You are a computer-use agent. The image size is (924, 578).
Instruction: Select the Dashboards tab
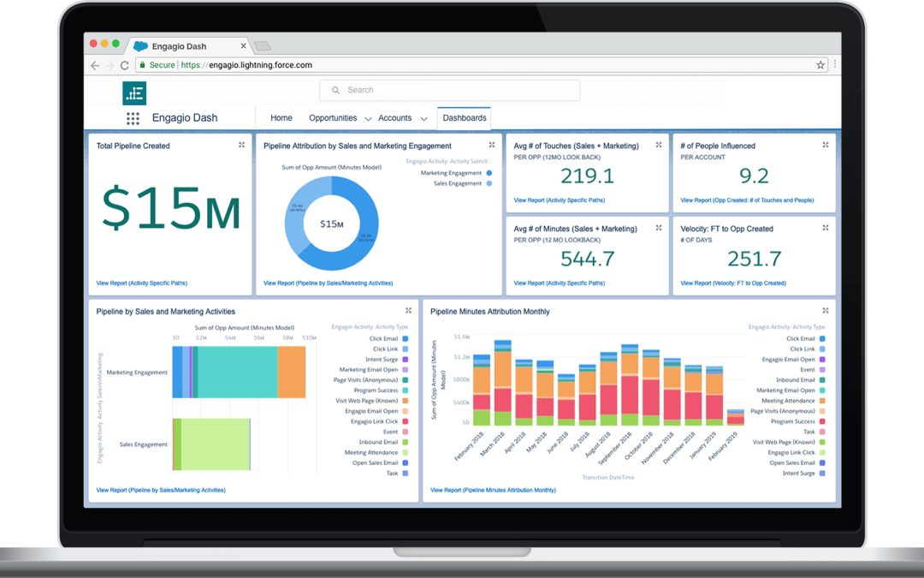click(x=465, y=118)
